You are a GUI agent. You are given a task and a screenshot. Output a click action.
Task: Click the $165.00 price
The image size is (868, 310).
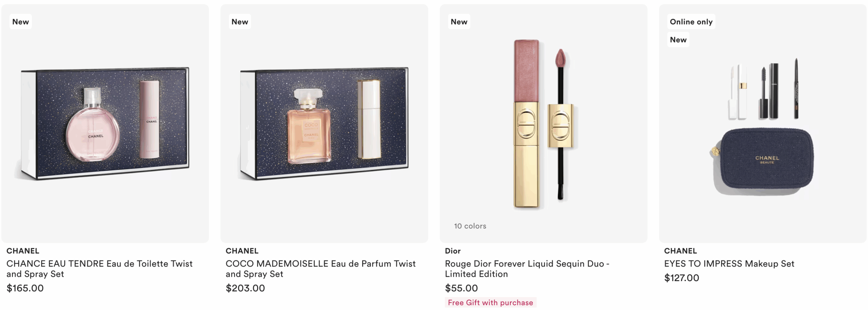click(x=25, y=288)
